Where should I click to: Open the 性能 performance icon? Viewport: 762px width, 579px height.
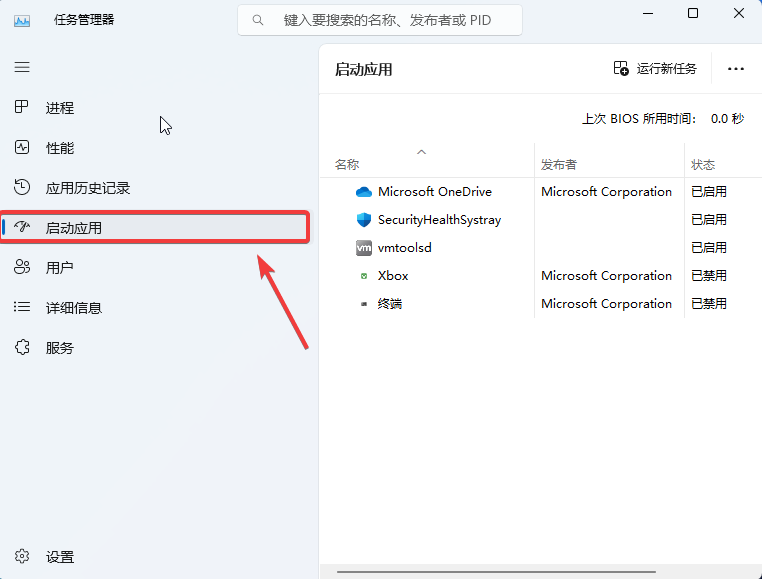coord(22,147)
